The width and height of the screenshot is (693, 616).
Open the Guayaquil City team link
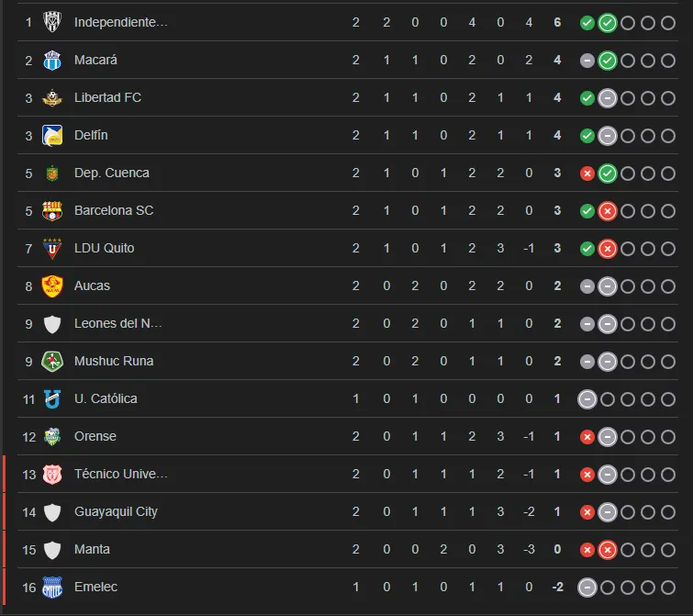coord(116,511)
